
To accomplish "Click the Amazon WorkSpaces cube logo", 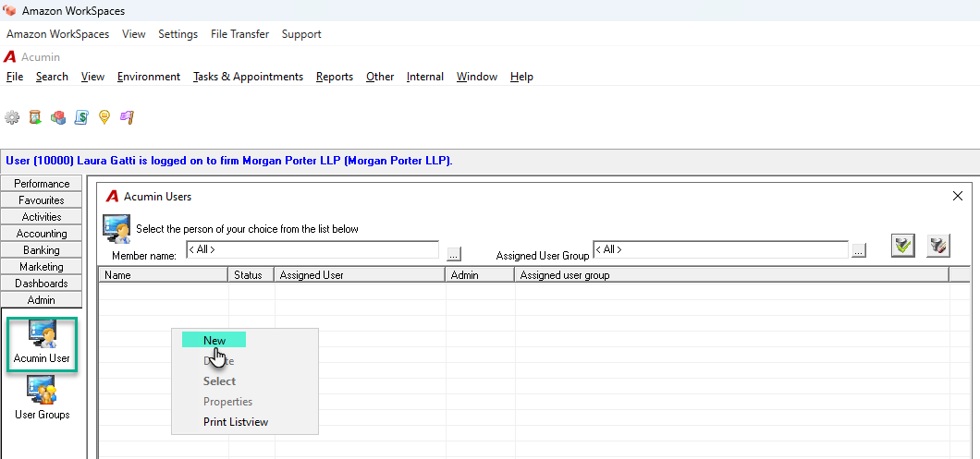I will [9, 10].
